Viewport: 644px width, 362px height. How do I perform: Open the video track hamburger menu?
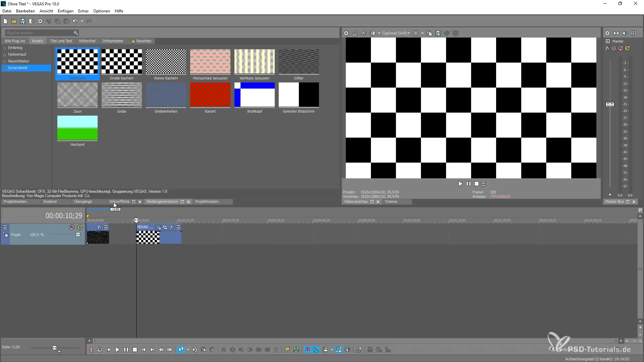[x=5, y=227]
